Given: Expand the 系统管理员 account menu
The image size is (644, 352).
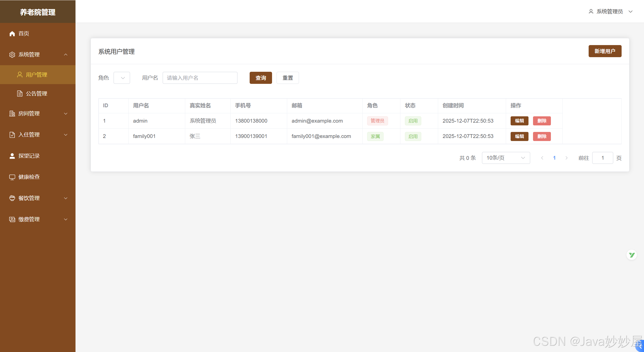Looking at the screenshot, I should (630, 12).
